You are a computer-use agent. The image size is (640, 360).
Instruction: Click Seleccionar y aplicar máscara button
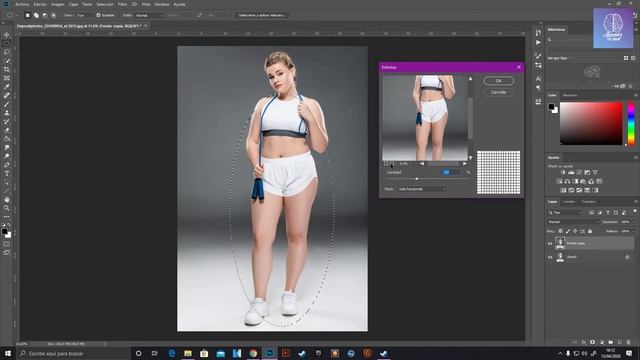tap(262, 15)
